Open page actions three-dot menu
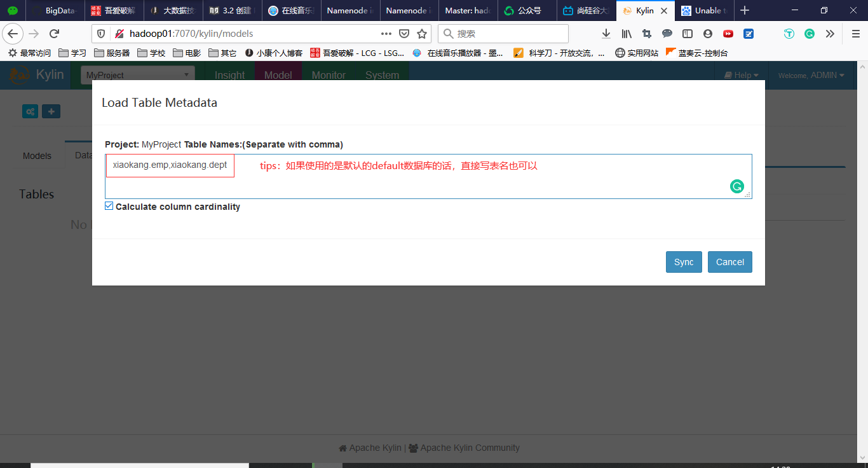 (386, 34)
